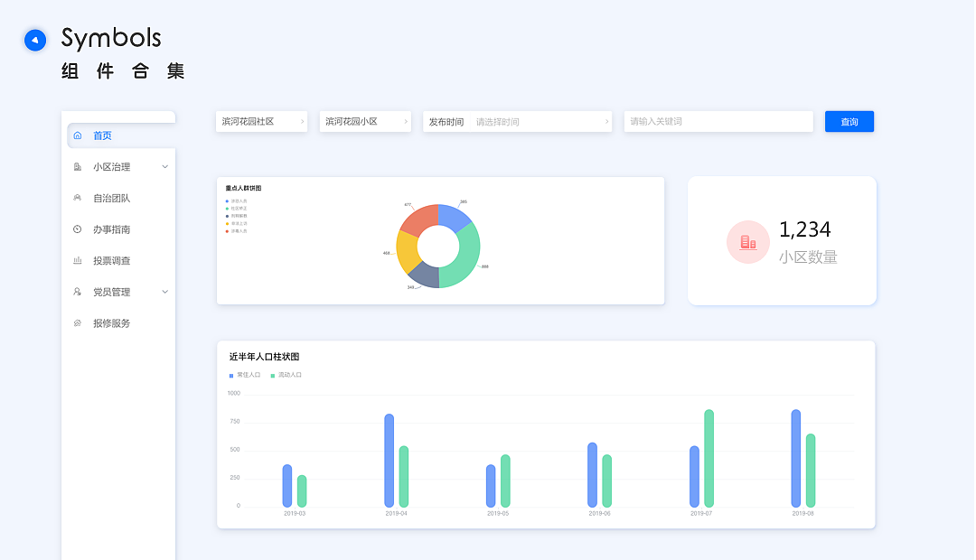Click the pink building icon on the 小区数量 card
976x560 pixels.
(x=748, y=242)
